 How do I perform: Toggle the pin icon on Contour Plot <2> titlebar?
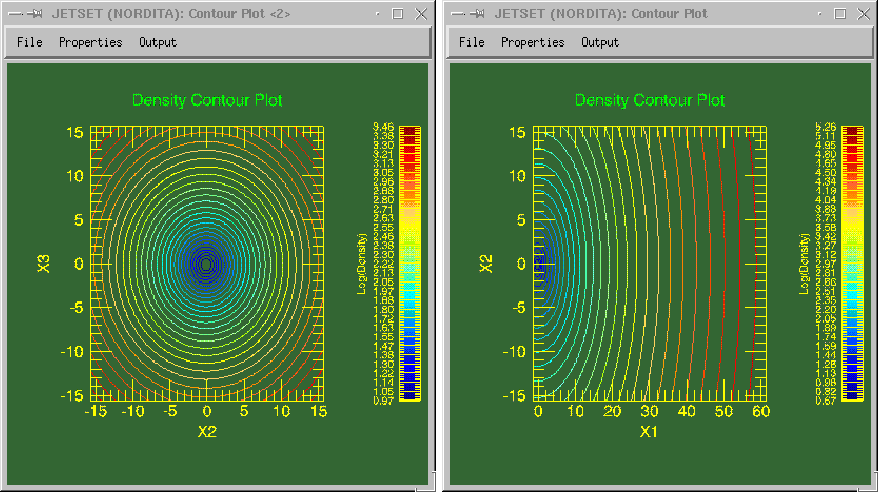point(35,14)
